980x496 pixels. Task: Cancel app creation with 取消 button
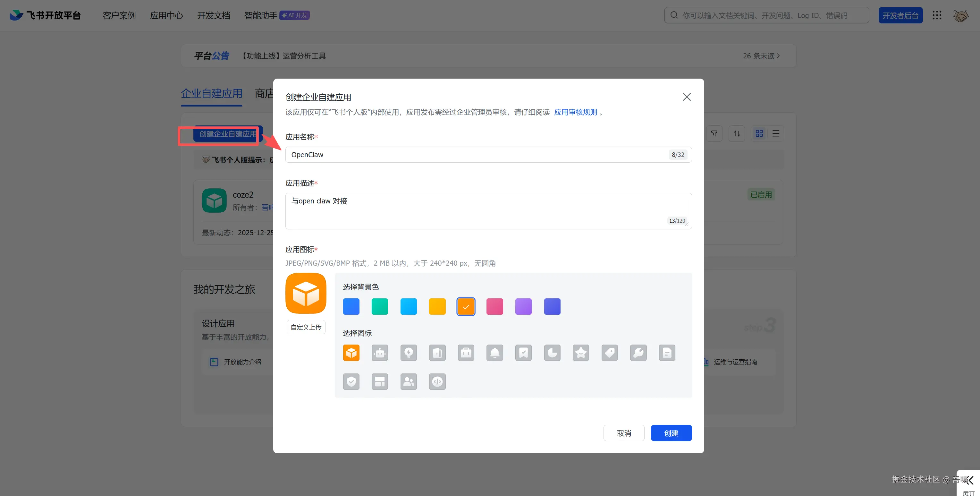tap(623, 433)
